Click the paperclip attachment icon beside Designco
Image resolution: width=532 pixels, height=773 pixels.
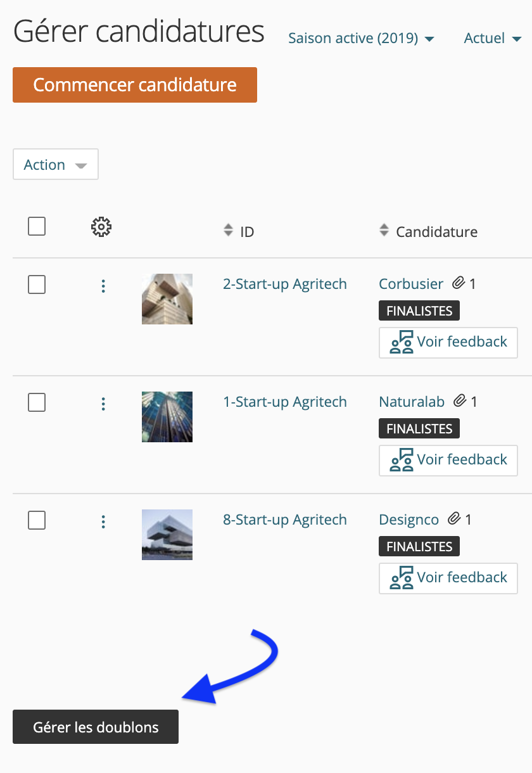(x=454, y=519)
